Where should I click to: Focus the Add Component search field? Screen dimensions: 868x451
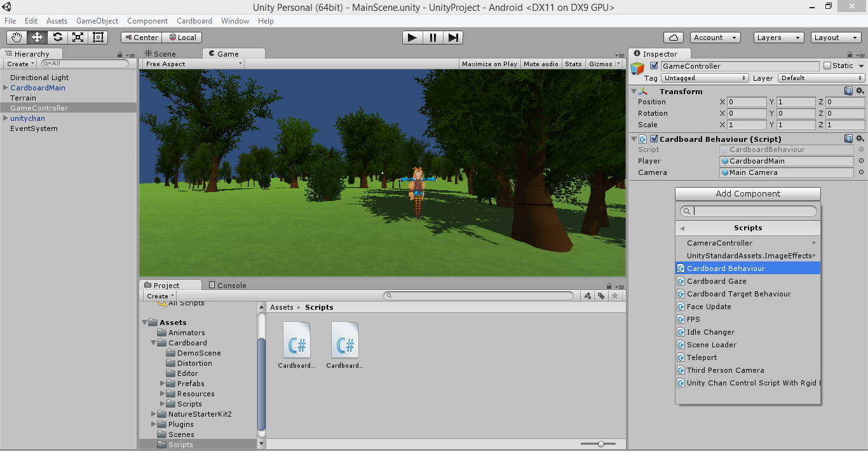749,211
